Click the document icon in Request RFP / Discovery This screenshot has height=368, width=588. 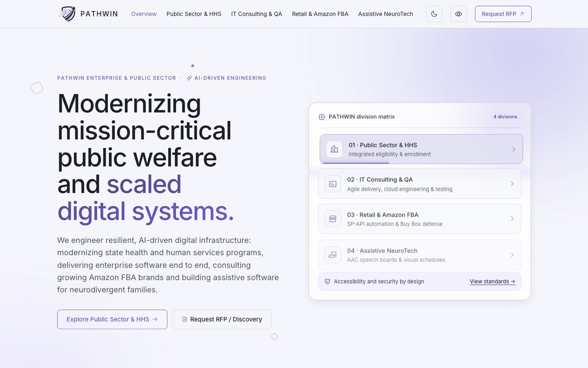point(185,319)
